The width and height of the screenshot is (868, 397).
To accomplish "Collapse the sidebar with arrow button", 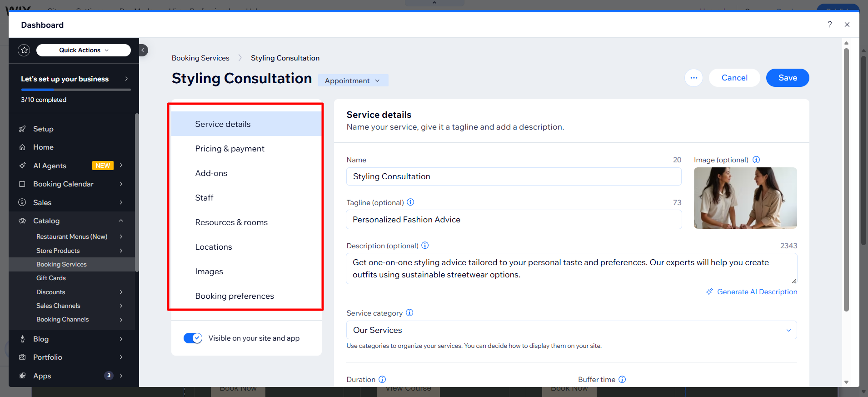I will (143, 50).
